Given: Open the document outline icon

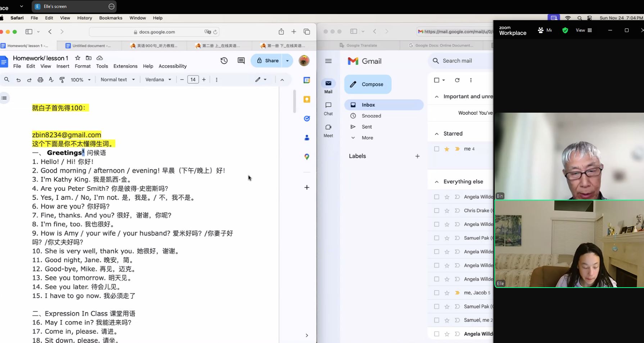Looking at the screenshot, I should [x=4, y=98].
